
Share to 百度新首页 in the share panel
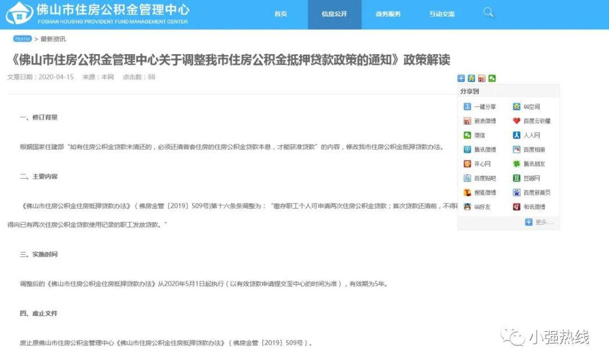point(532,193)
